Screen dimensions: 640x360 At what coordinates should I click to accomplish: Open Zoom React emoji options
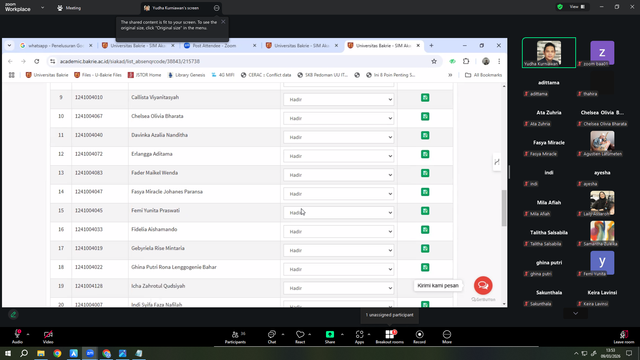pyautogui.click(x=300, y=337)
